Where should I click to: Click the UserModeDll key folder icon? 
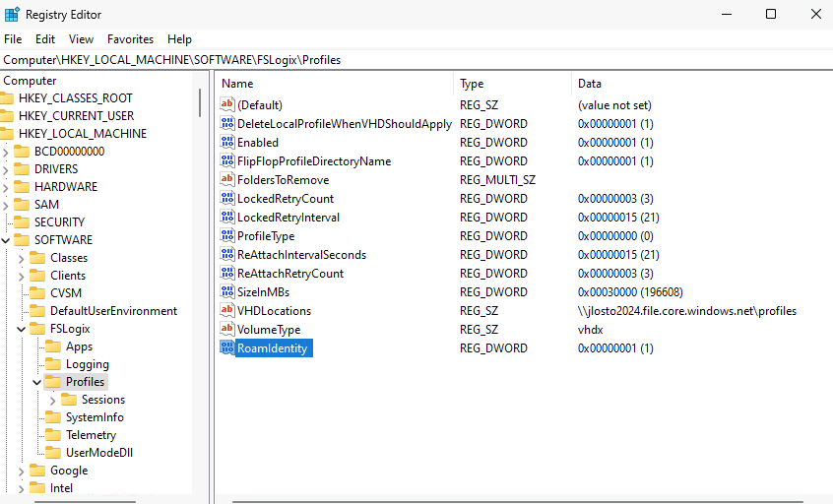[x=53, y=453]
